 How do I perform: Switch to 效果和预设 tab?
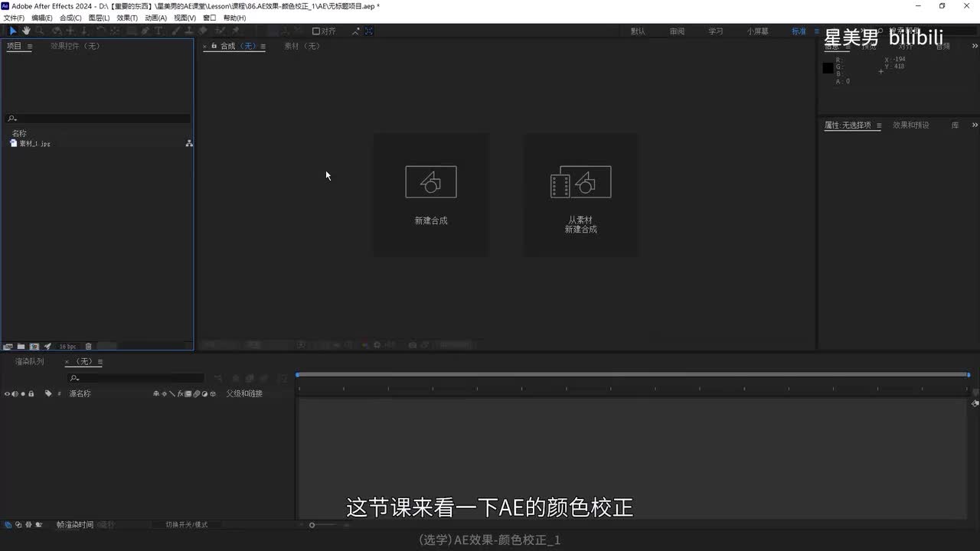[x=911, y=125]
